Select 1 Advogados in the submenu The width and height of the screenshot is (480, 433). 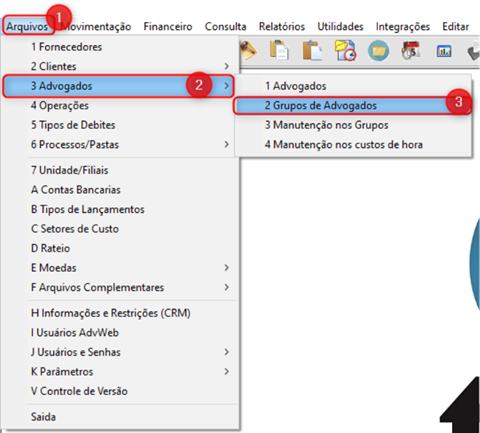click(x=353, y=86)
